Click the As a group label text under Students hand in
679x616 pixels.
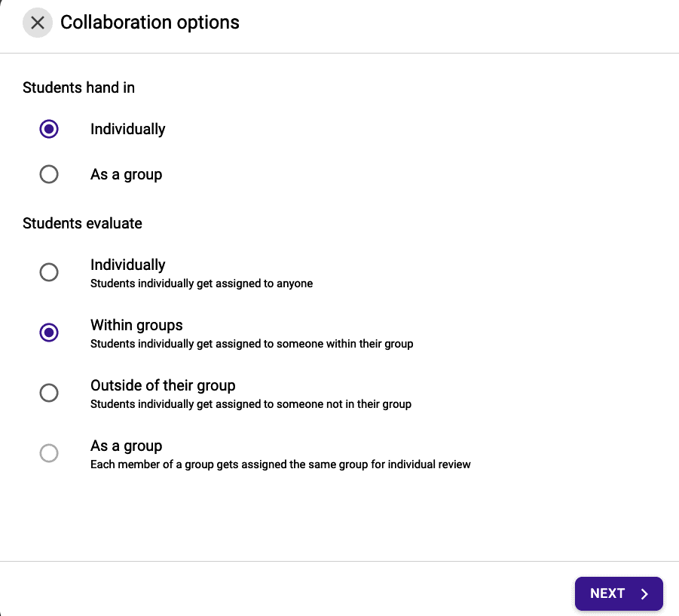(x=126, y=174)
